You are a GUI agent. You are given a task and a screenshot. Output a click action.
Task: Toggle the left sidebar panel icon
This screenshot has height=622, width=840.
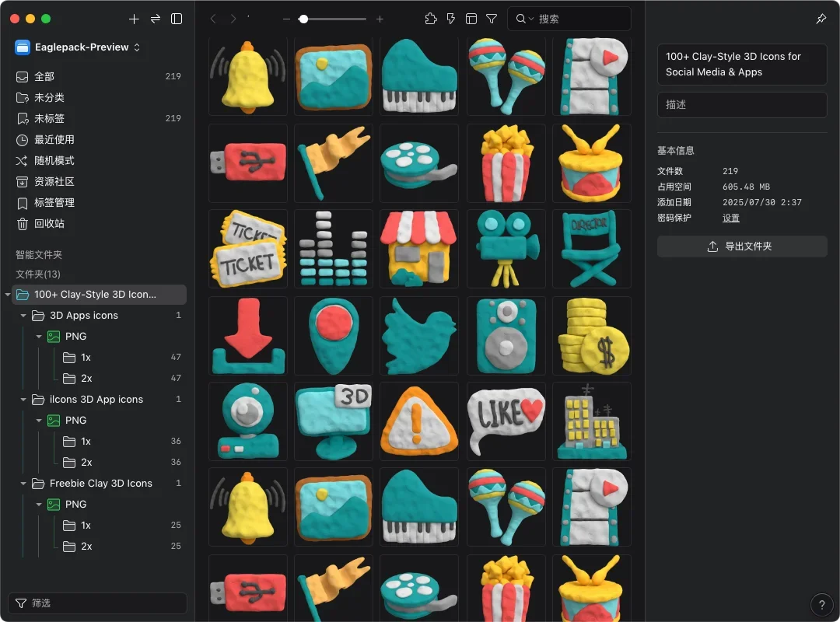[177, 19]
